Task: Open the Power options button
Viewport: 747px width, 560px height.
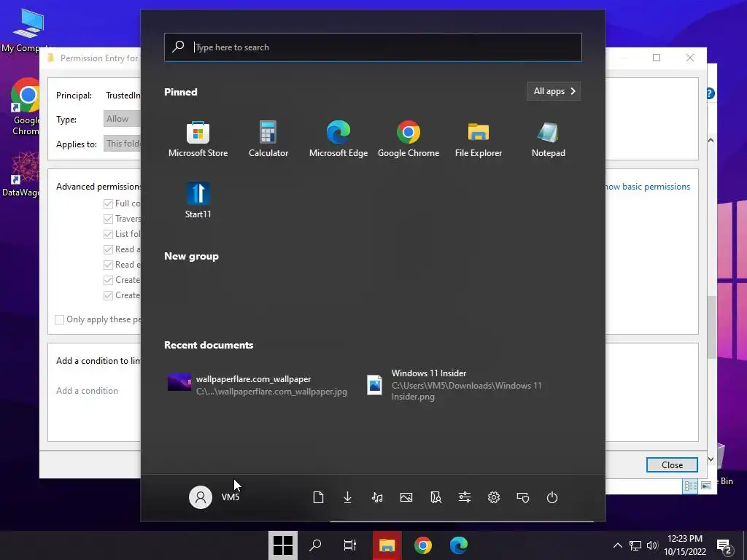Action: (x=552, y=497)
